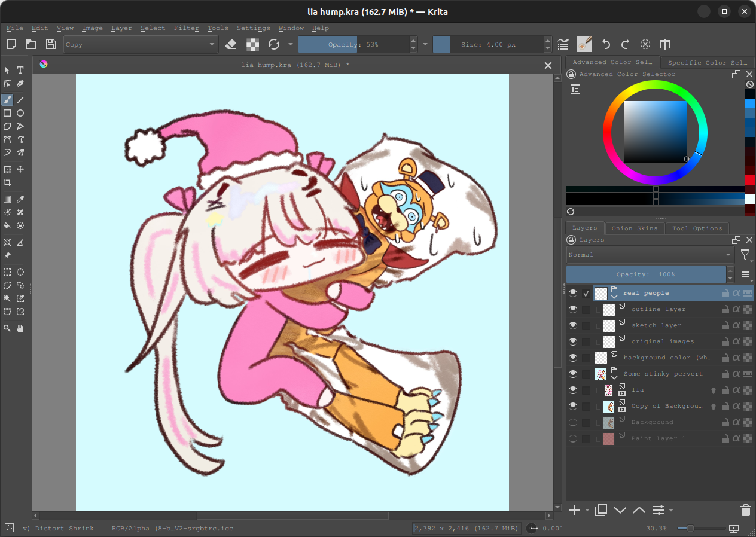Select the Move tool

point(20,169)
